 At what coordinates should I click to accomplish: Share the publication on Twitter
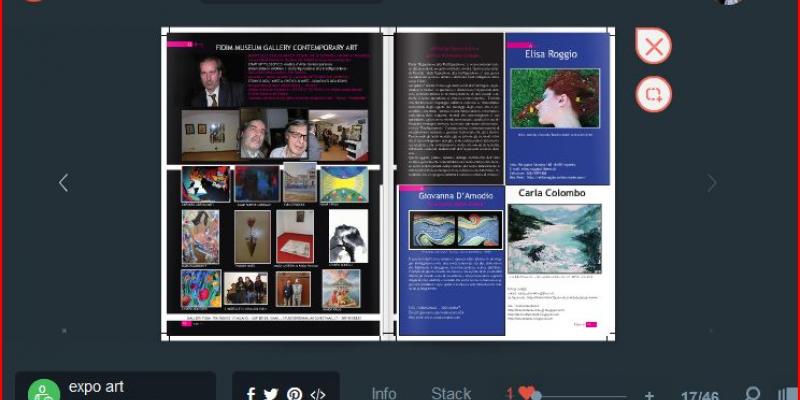click(x=271, y=393)
